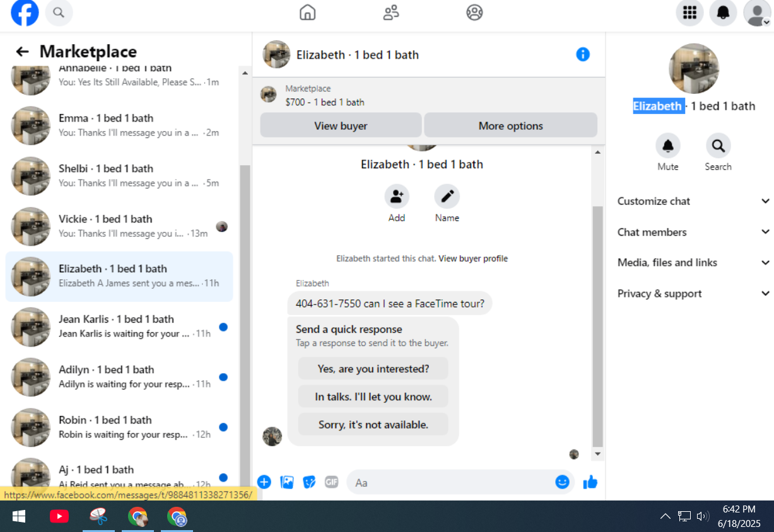Open Robin conversation
The height and width of the screenshot is (532, 774).
click(x=119, y=427)
